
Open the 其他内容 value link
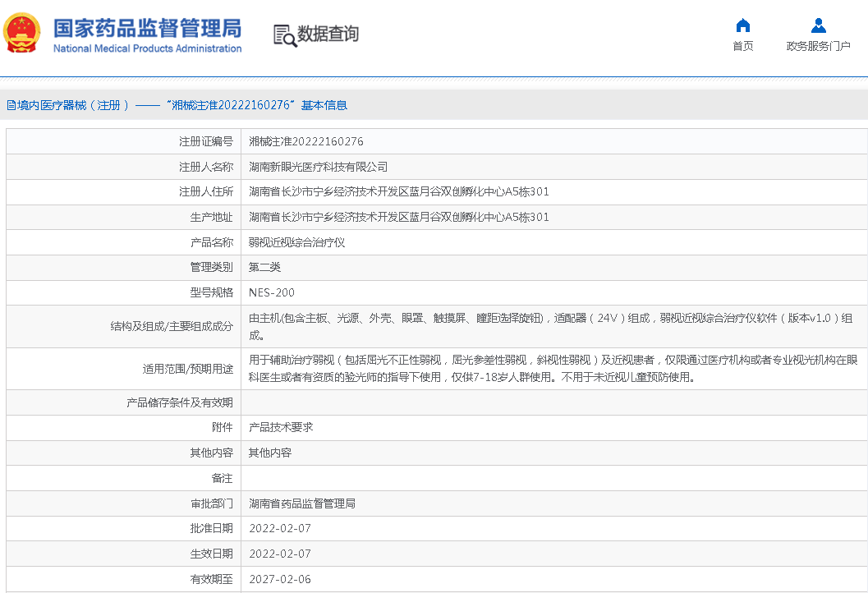coord(269,453)
